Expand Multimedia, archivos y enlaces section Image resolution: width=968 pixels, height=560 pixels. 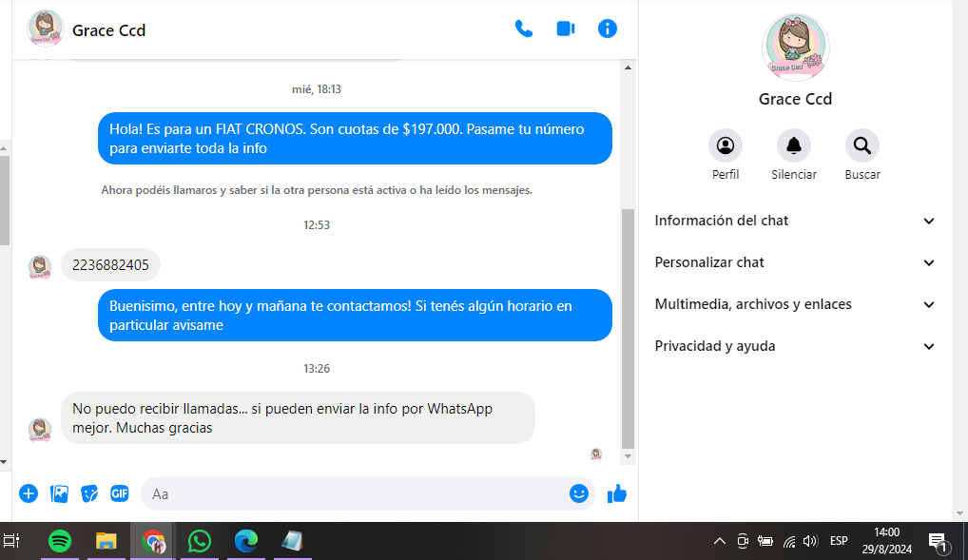click(795, 304)
